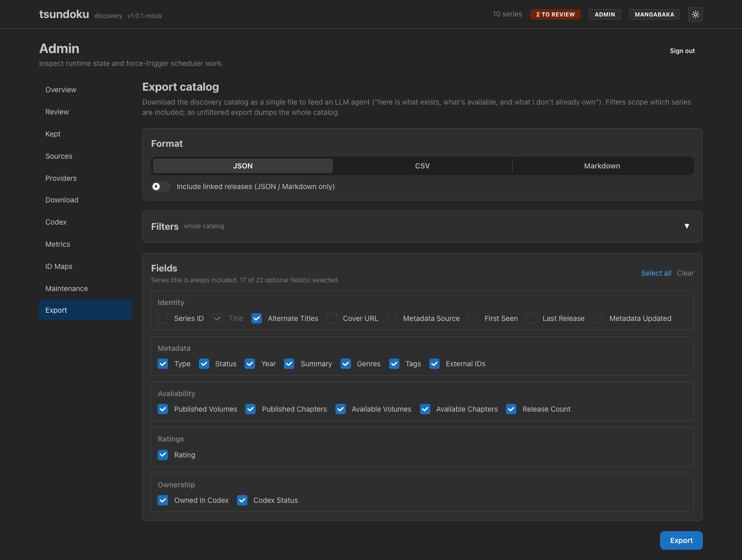Uncheck Alternate Titles field
This screenshot has height=560, width=742.
pos(257,318)
